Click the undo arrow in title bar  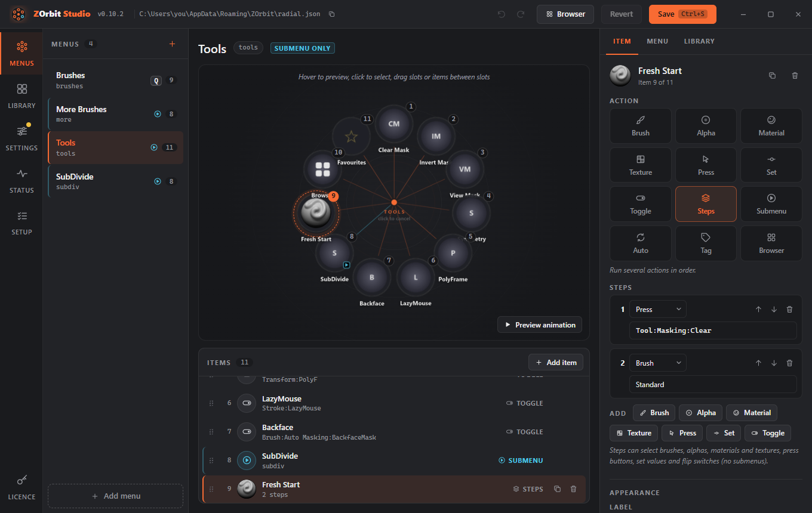tap(502, 14)
